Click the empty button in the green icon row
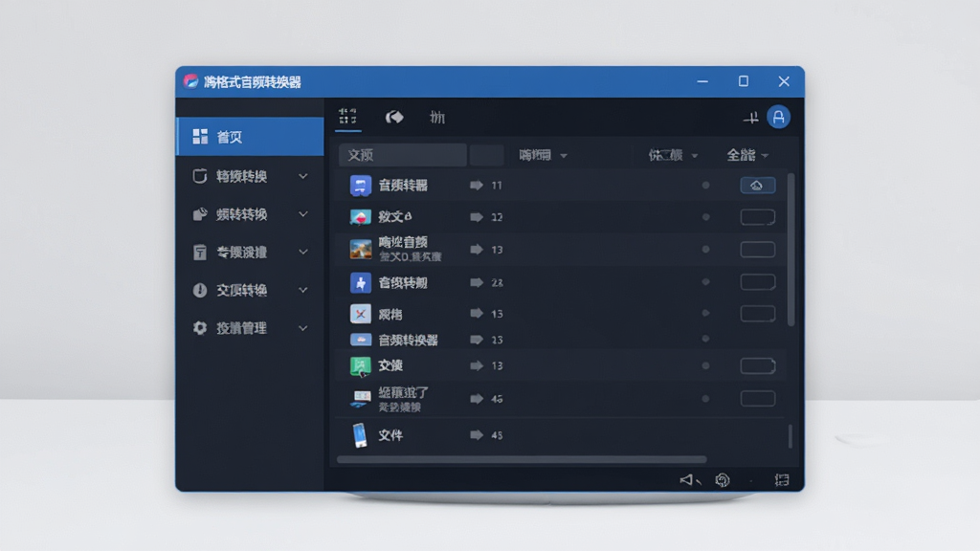The width and height of the screenshot is (980, 551). [758, 366]
